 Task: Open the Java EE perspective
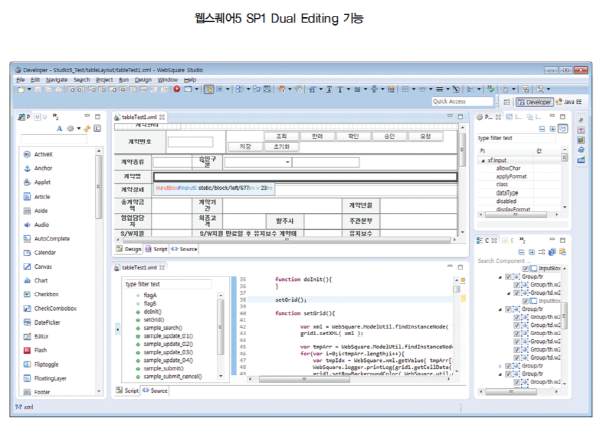[567, 101]
